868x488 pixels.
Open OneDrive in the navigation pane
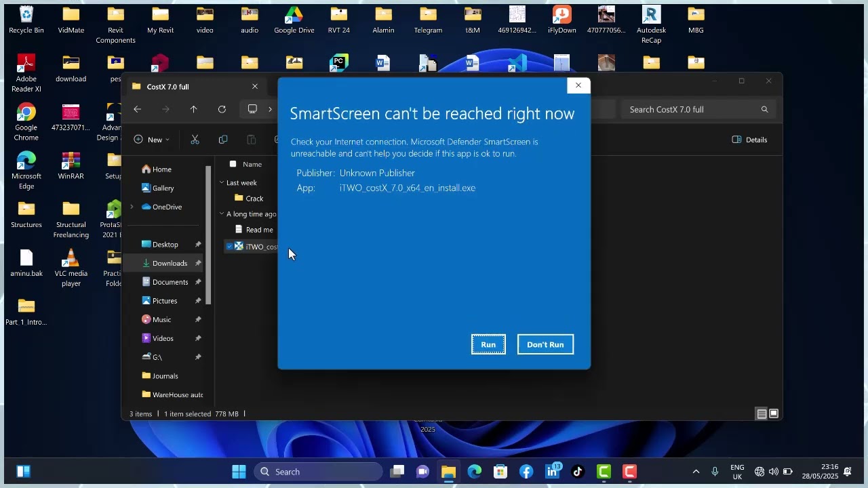(161, 207)
